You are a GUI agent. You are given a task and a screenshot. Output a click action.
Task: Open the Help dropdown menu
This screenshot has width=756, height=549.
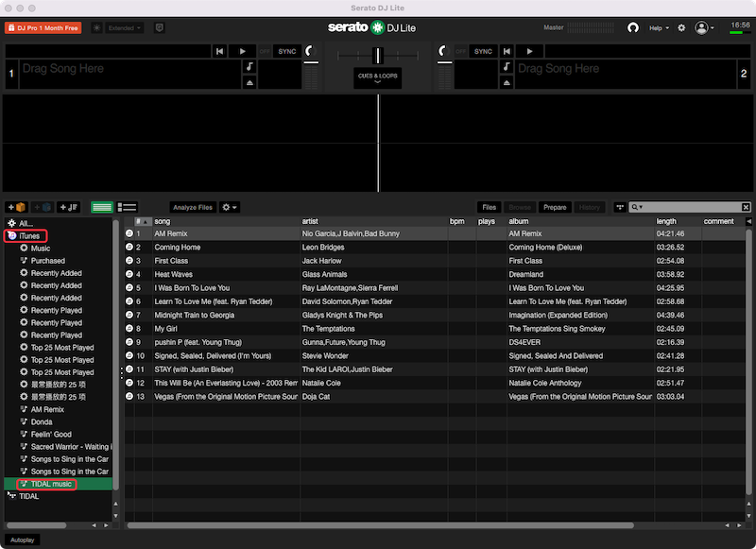click(x=660, y=28)
